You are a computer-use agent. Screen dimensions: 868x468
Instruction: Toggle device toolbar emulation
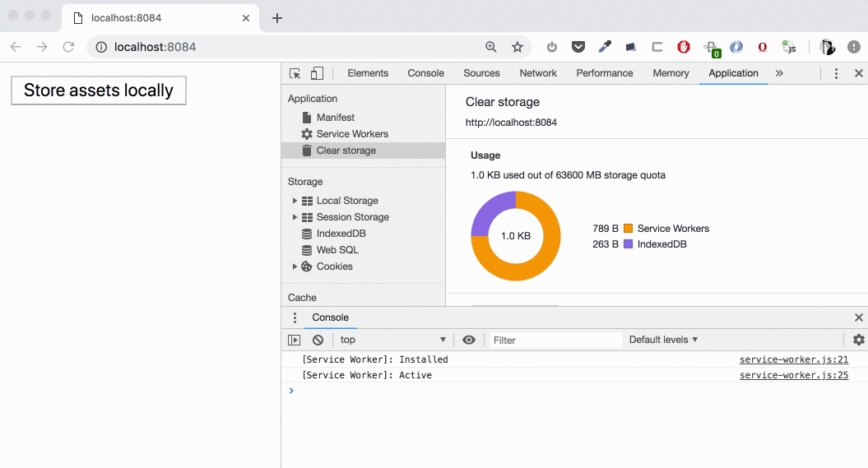pos(317,73)
